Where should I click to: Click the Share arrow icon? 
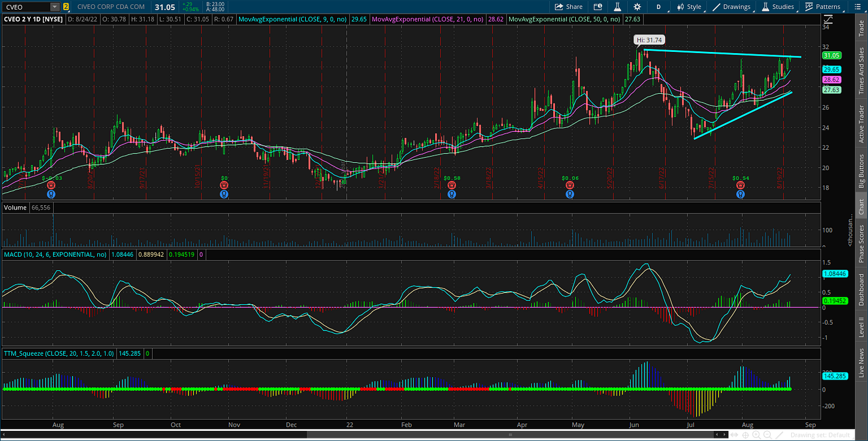[x=559, y=7]
